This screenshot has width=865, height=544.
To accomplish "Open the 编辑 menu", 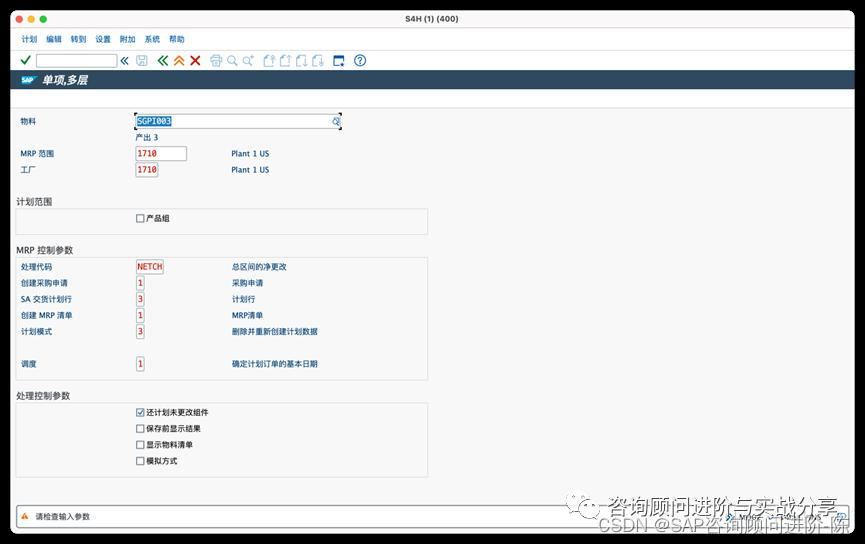I will [54, 39].
